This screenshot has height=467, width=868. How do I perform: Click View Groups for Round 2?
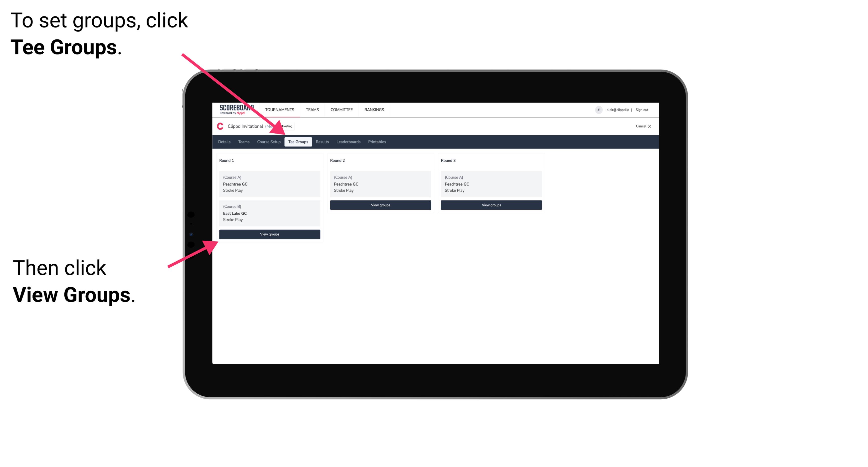(x=380, y=205)
